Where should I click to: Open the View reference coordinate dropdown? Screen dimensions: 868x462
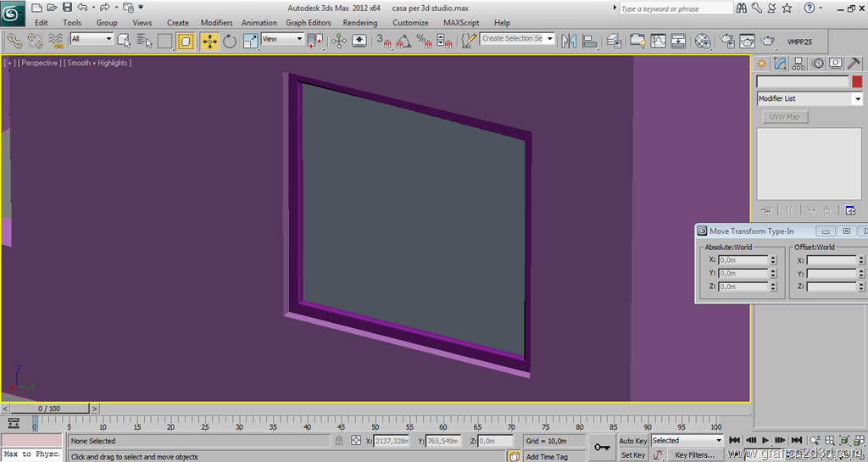(282, 39)
